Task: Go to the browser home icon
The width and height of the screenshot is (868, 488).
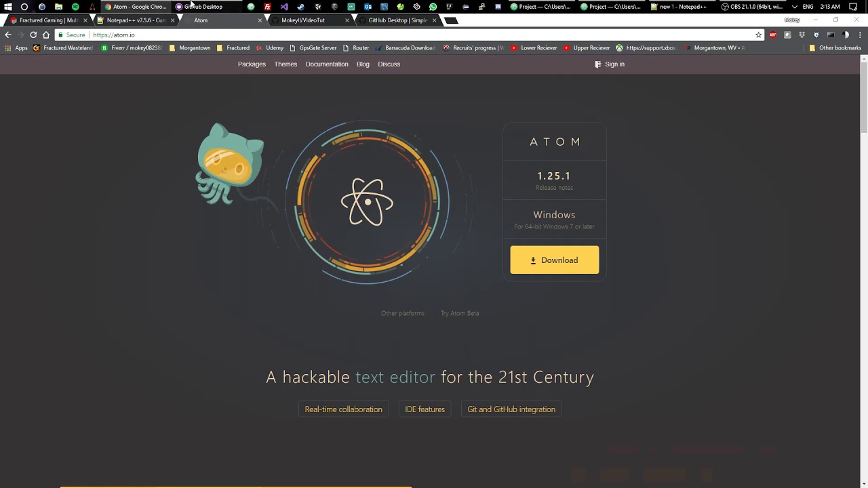Action: [46, 35]
